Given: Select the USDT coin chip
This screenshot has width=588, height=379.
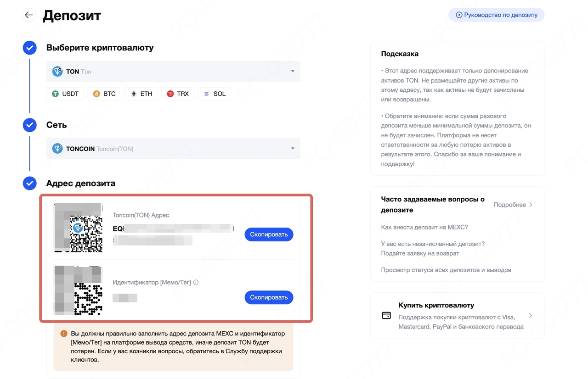Looking at the screenshot, I should (x=65, y=94).
